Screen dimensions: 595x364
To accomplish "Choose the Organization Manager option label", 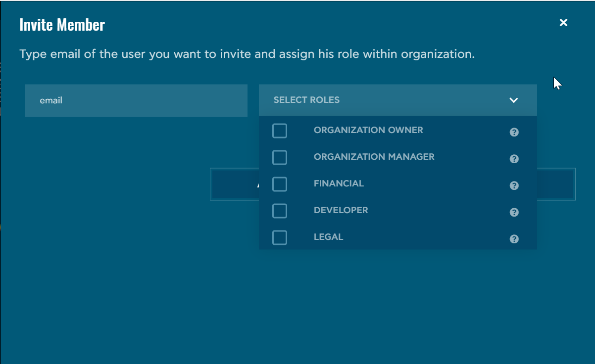I will click(x=374, y=157).
